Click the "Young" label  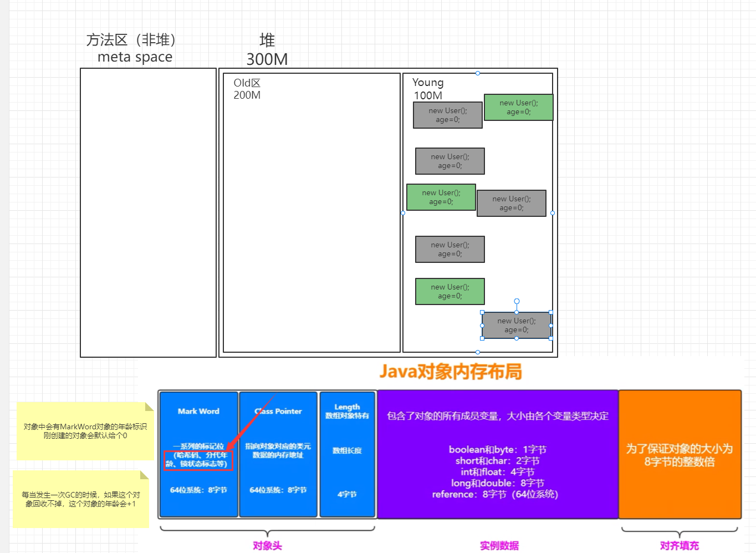[428, 83]
